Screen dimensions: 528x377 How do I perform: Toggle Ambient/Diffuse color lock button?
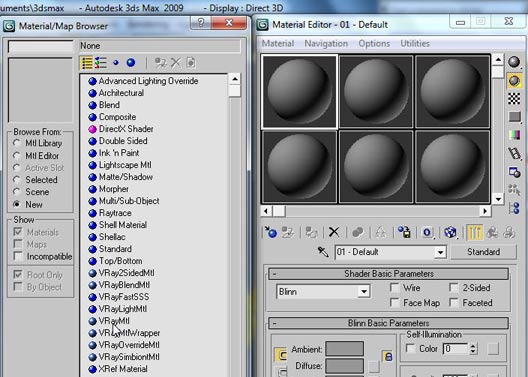(x=388, y=356)
